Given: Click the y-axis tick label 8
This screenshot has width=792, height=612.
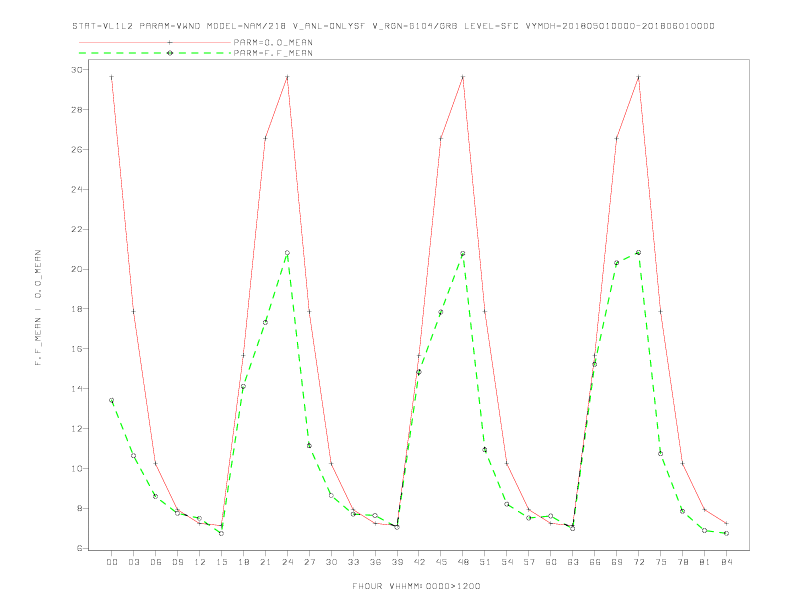Looking at the screenshot, I should (x=79, y=508).
